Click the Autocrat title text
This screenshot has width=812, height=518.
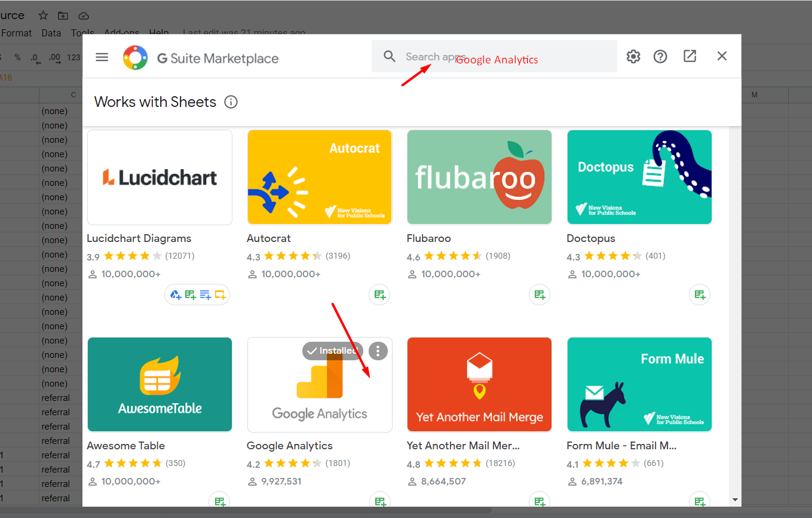pyautogui.click(x=269, y=238)
